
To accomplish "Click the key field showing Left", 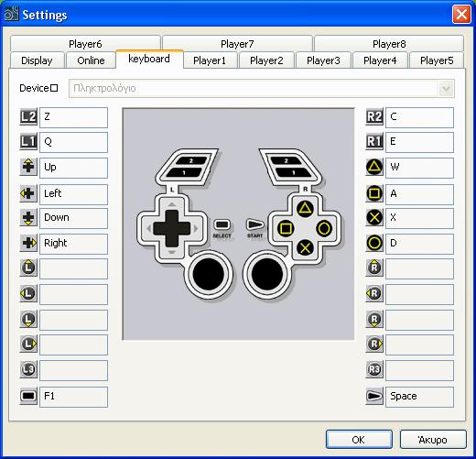I will pyautogui.click(x=73, y=194).
